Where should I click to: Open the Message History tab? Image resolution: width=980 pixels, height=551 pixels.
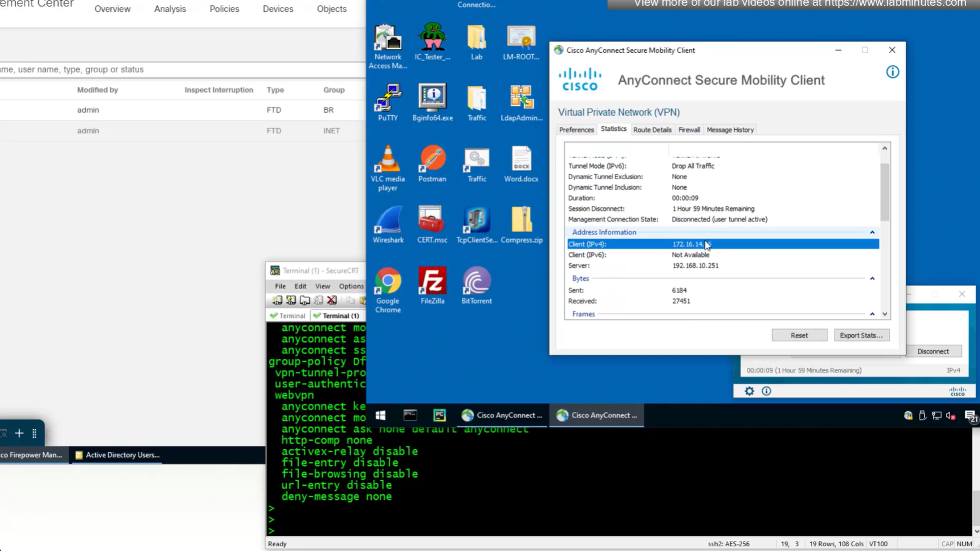pyautogui.click(x=730, y=130)
